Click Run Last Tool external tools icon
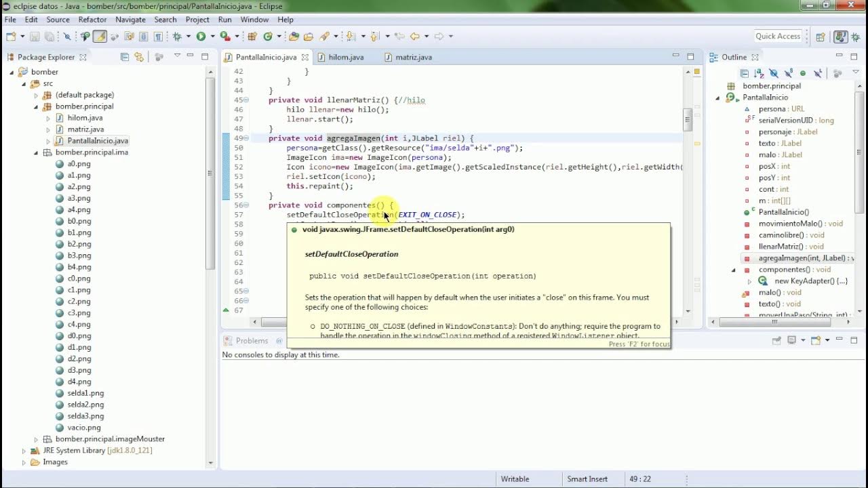 (x=225, y=37)
